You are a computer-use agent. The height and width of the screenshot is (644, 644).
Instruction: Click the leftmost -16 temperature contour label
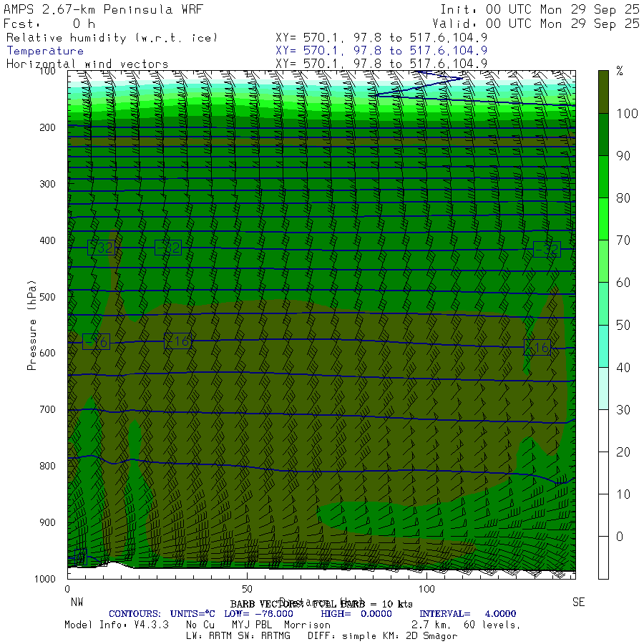[96, 342]
